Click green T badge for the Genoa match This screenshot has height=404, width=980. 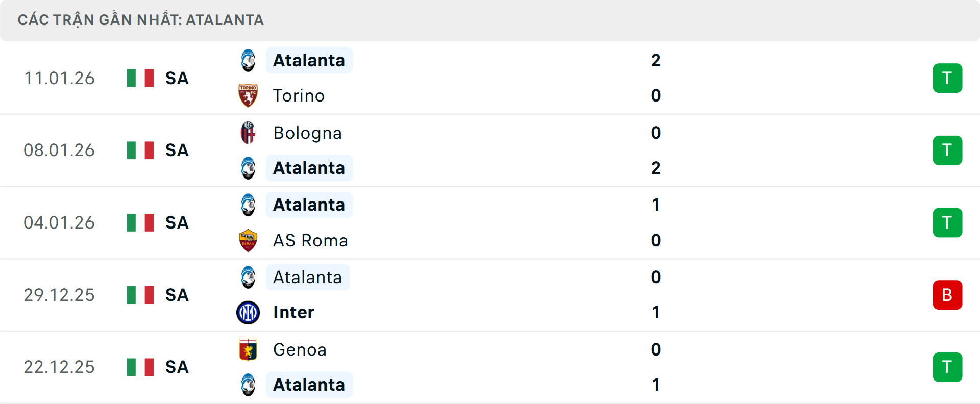(947, 367)
